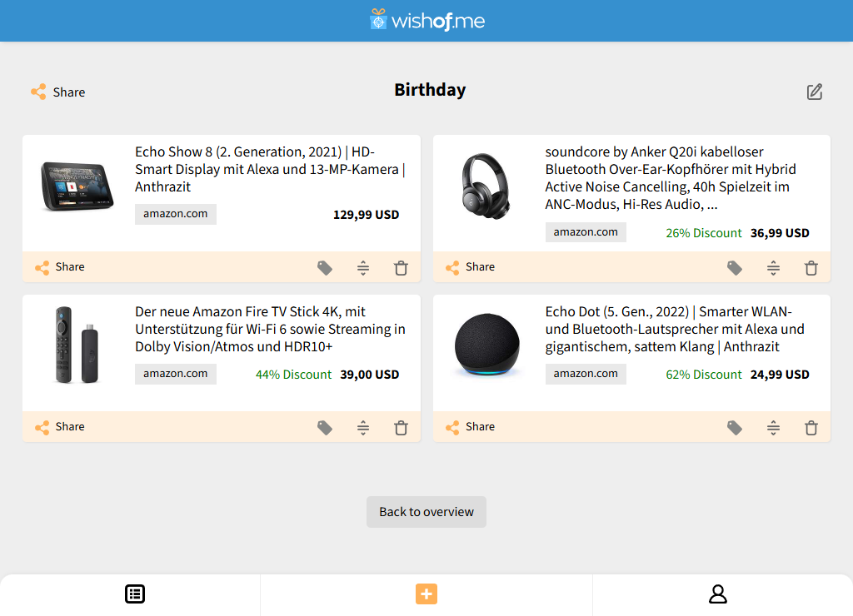Open amazon.com tag on soundcore headphones
Image resolution: width=853 pixels, height=616 pixels.
[586, 231]
